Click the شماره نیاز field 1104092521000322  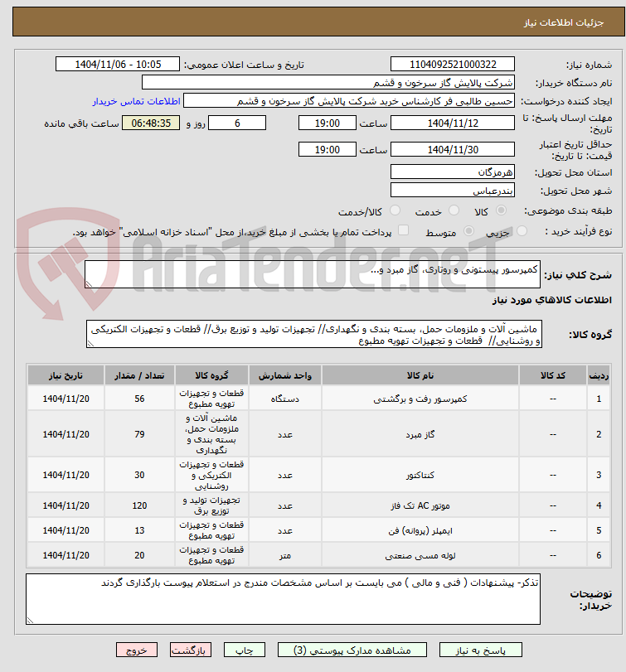pos(453,65)
